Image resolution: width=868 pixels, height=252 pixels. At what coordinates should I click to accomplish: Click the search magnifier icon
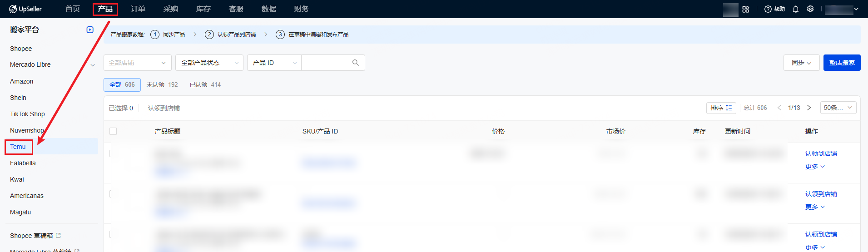point(356,63)
